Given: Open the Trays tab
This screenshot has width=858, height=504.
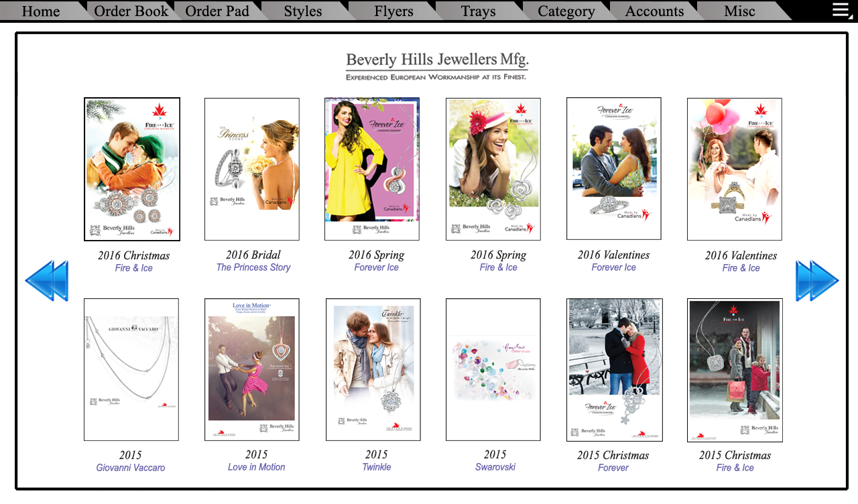Looking at the screenshot, I should pos(479,11).
